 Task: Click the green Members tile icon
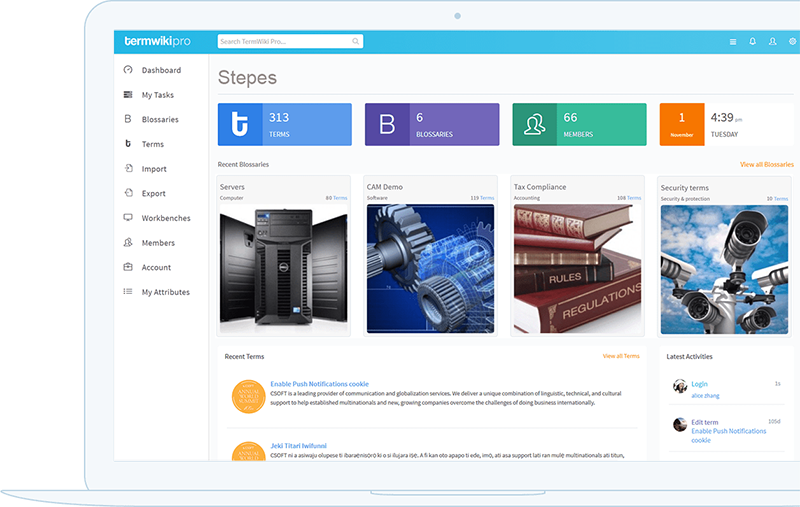[534, 124]
